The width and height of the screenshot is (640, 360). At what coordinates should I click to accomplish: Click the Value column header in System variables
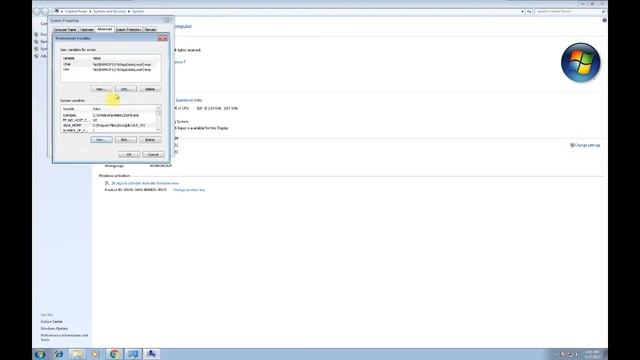(x=123, y=109)
